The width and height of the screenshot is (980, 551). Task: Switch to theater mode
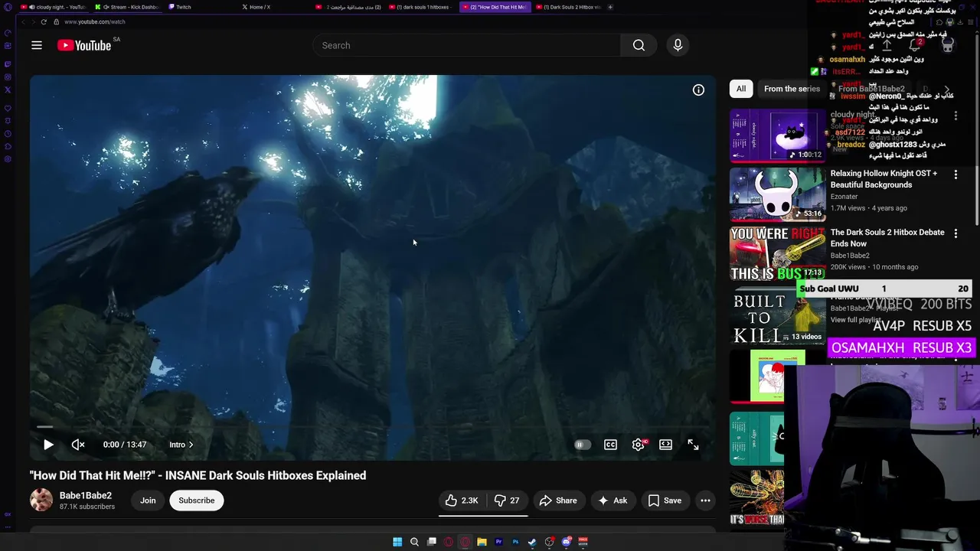(x=665, y=445)
